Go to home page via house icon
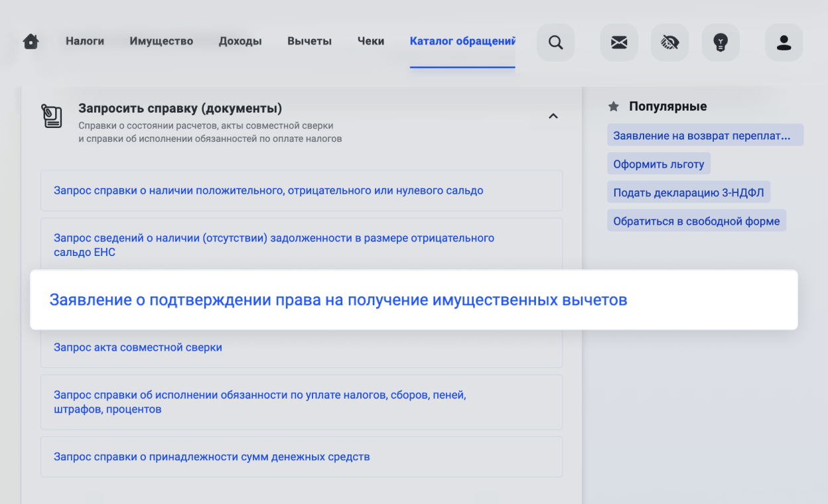The height and width of the screenshot is (504, 828). [x=31, y=42]
